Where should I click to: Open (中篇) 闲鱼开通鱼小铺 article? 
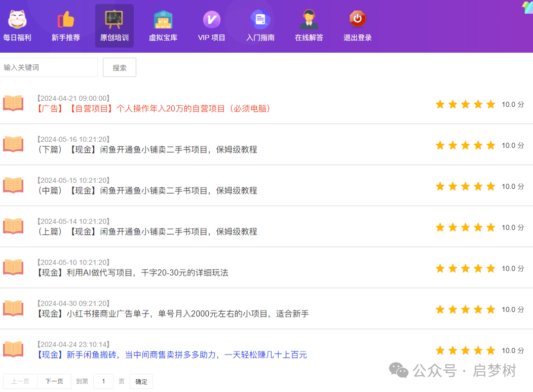pos(147,191)
